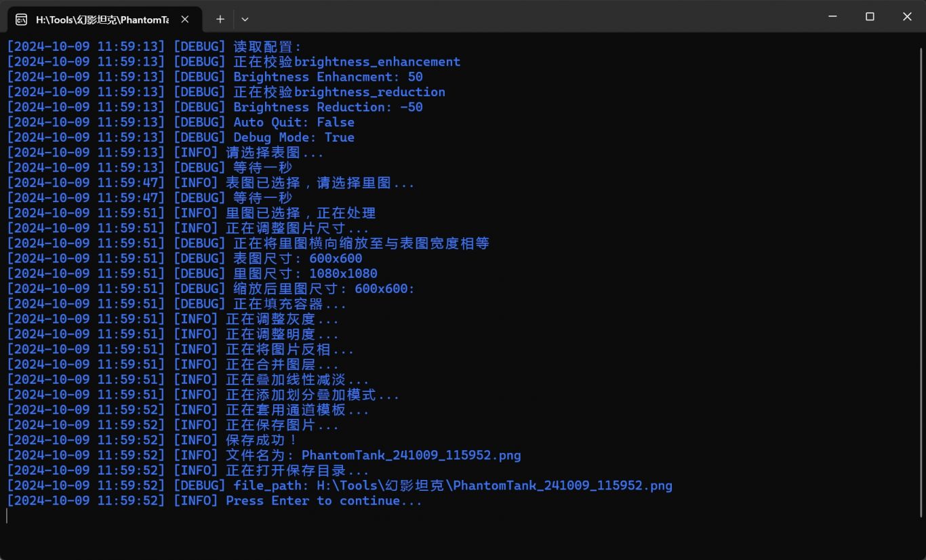Image resolution: width=926 pixels, height=560 pixels.
Task: Minimize the terminal window
Action: point(832,16)
